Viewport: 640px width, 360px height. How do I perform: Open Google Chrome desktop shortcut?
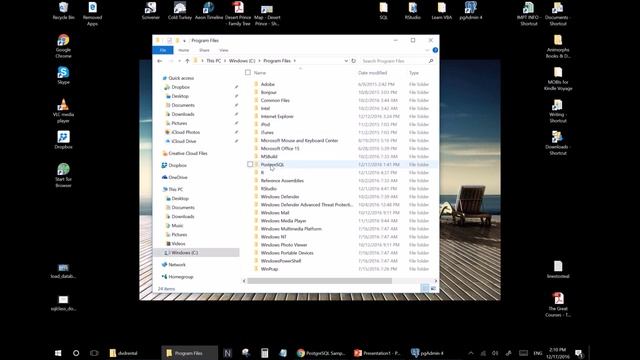point(63,46)
